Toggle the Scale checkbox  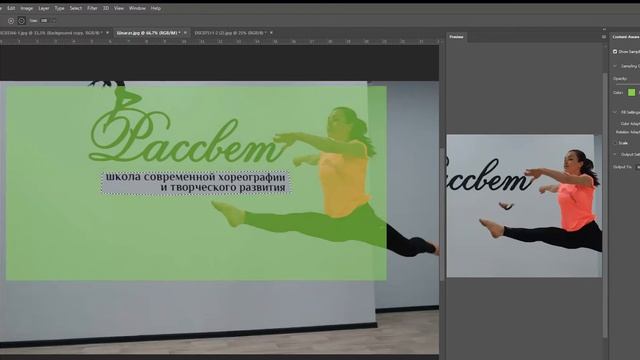[x=615, y=143]
